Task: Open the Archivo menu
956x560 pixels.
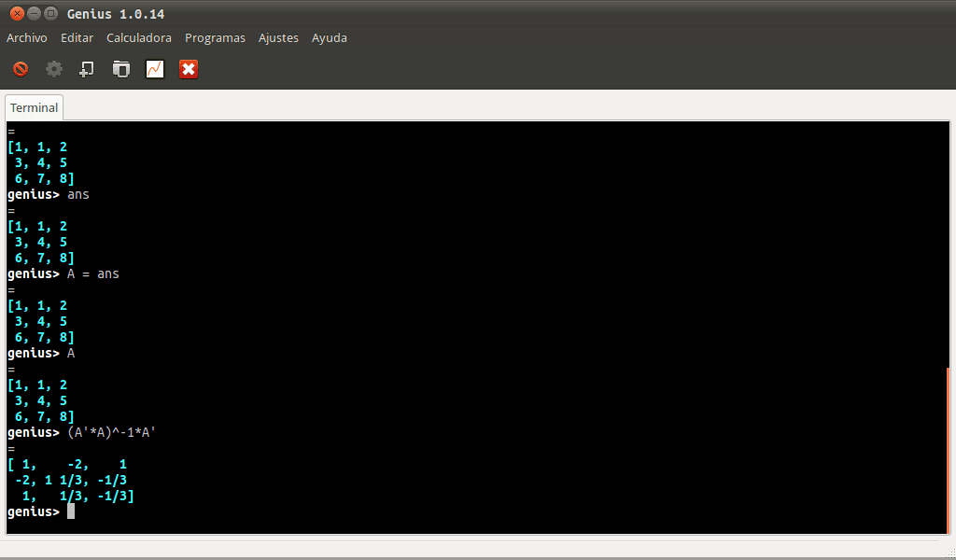Action: click(27, 38)
